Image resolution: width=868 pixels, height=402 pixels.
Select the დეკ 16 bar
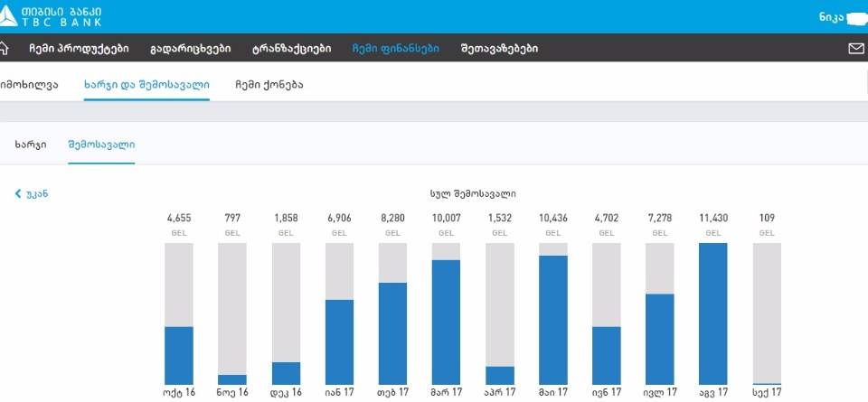click(286, 313)
